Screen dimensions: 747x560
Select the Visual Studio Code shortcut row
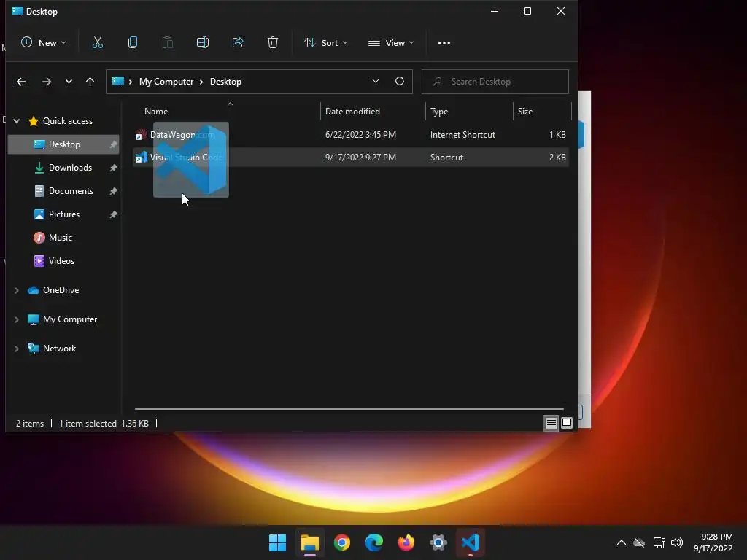(351, 157)
